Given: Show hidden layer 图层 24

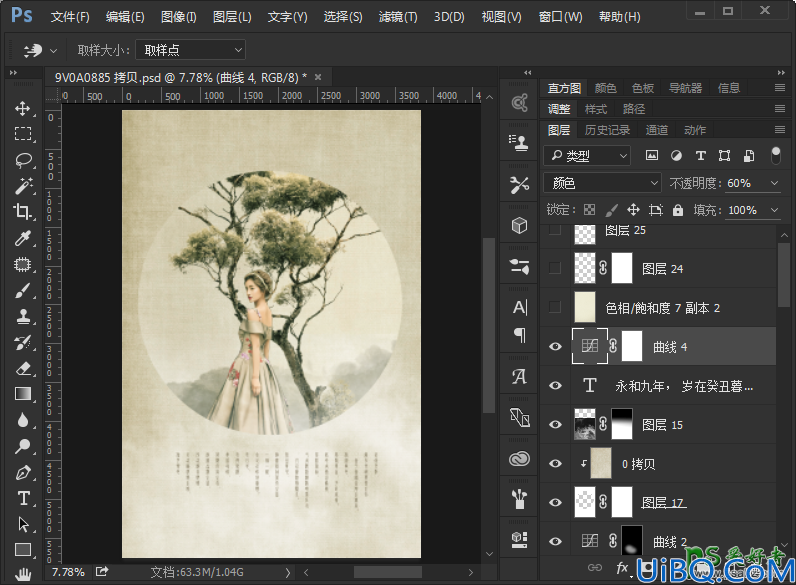Looking at the screenshot, I should [555, 268].
